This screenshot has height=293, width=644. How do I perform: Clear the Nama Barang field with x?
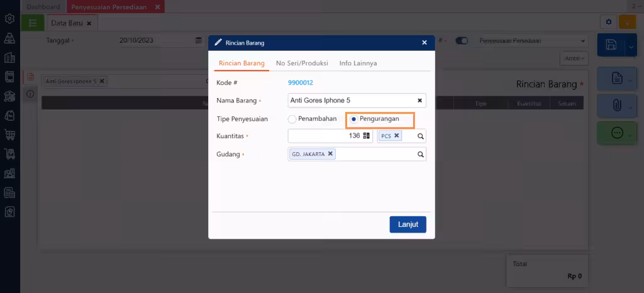click(419, 100)
